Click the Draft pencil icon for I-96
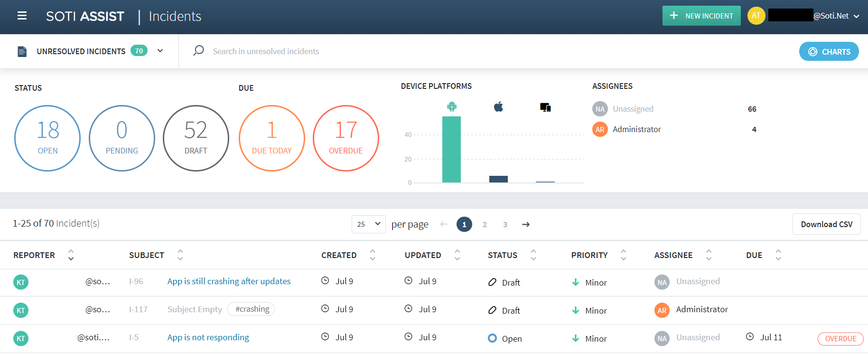The width and height of the screenshot is (868, 354). (492, 282)
